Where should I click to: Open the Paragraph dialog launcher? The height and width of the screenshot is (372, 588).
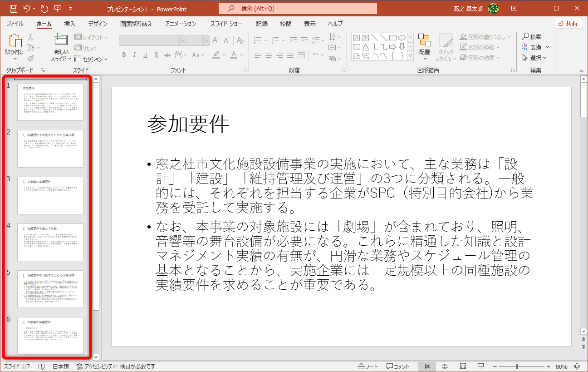click(343, 70)
